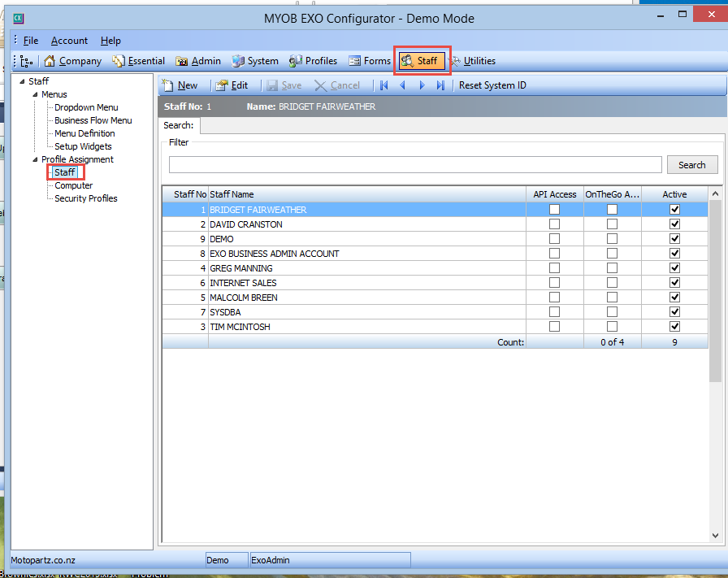Collapse the Staff root tree node

tap(22, 81)
